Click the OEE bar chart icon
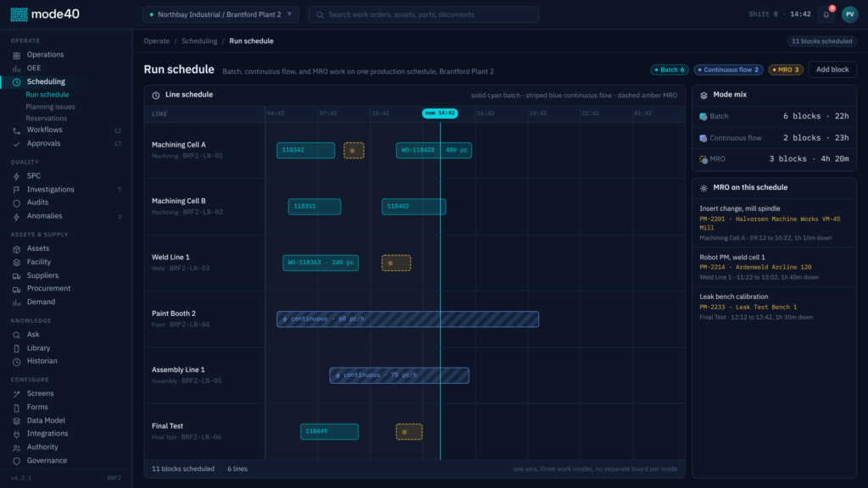This screenshot has height=488, width=868. pyautogui.click(x=17, y=69)
